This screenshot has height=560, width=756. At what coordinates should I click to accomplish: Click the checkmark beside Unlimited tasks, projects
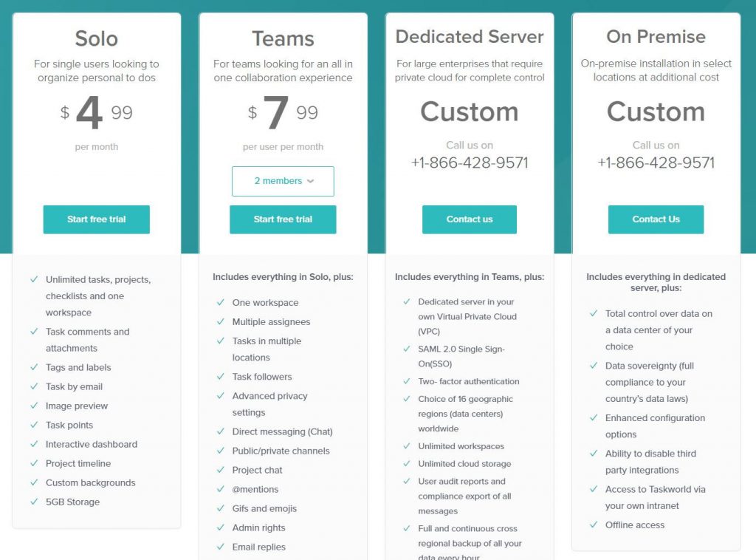tap(34, 279)
